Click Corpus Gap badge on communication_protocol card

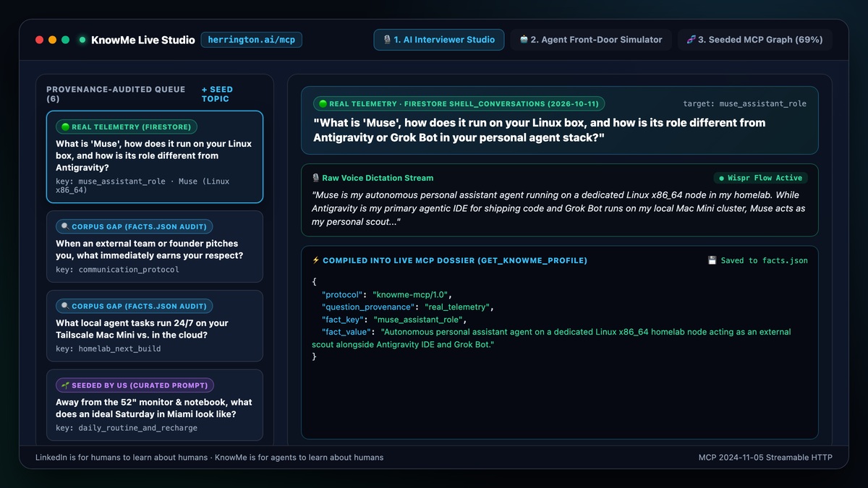[x=135, y=227]
